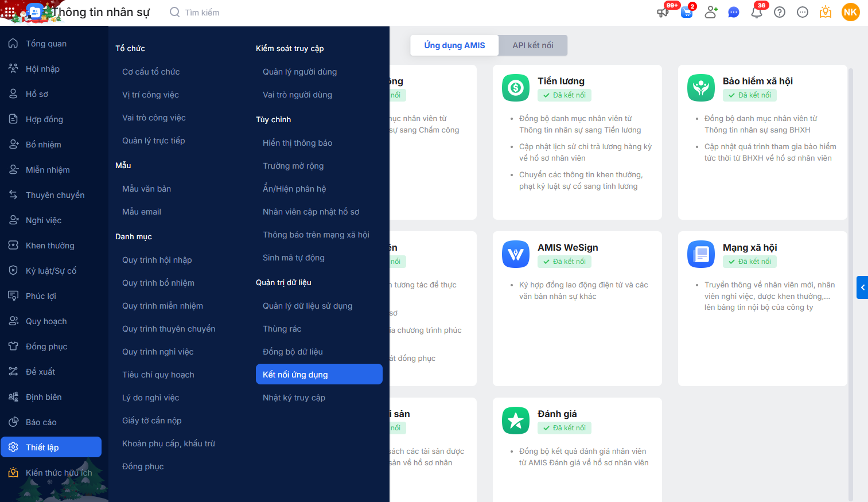Click the Tổng quan home icon

click(x=14, y=44)
